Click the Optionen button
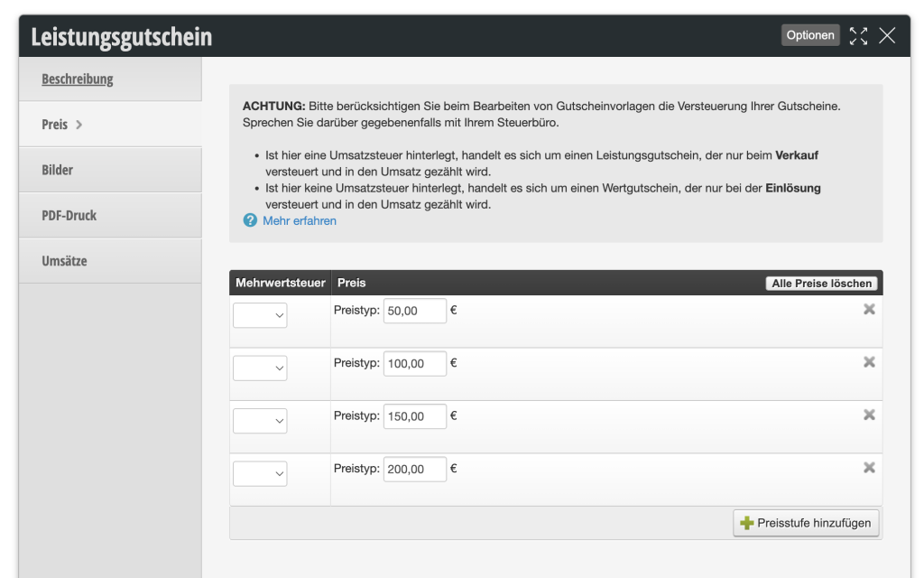Image resolution: width=924 pixels, height=578 pixels. pyautogui.click(x=809, y=35)
